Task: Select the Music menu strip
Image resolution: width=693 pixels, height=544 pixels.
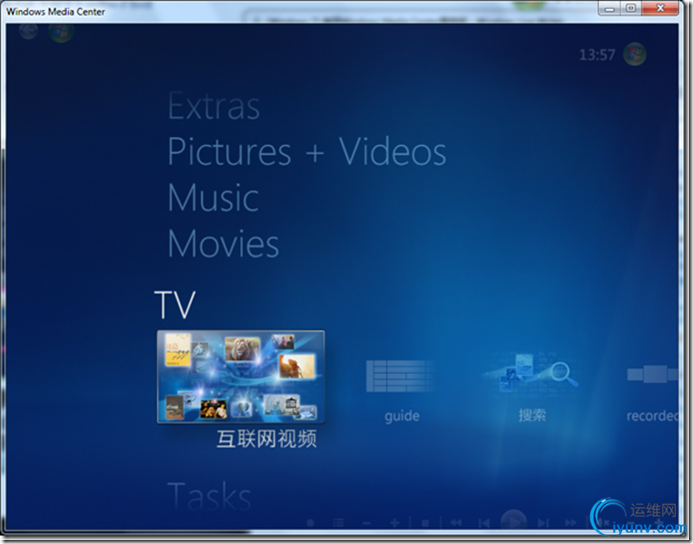Action: [213, 198]
